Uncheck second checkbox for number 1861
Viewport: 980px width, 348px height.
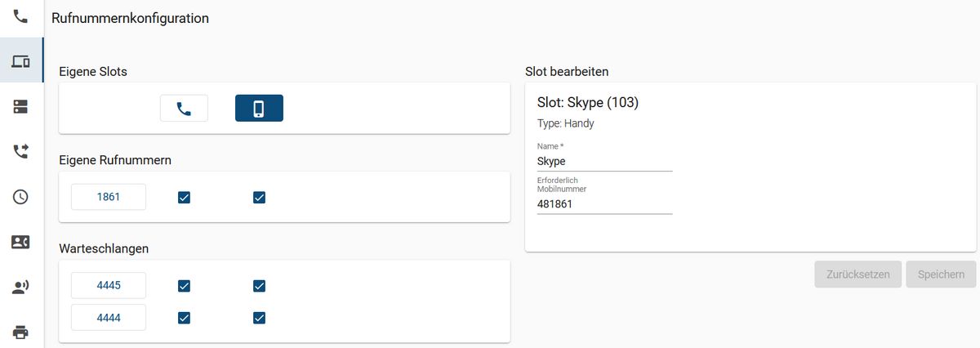click(259, 197)
